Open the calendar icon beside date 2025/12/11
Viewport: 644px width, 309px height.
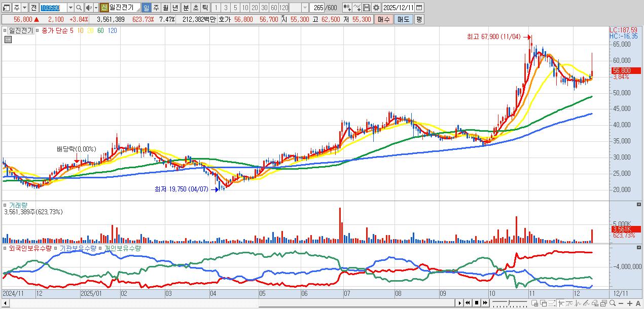coord(419,8)
